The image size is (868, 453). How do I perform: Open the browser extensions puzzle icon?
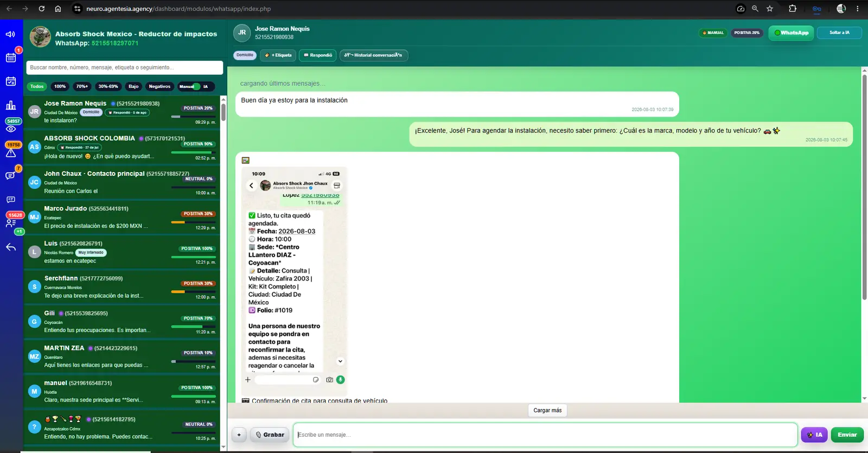(793, 9)
